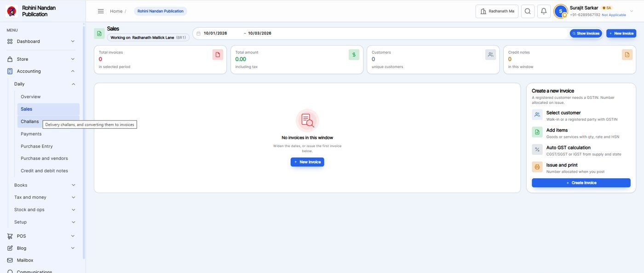The image size is (644, 273).
Task: Expand the Dashboard menu chevron
Action: point(73,41)
